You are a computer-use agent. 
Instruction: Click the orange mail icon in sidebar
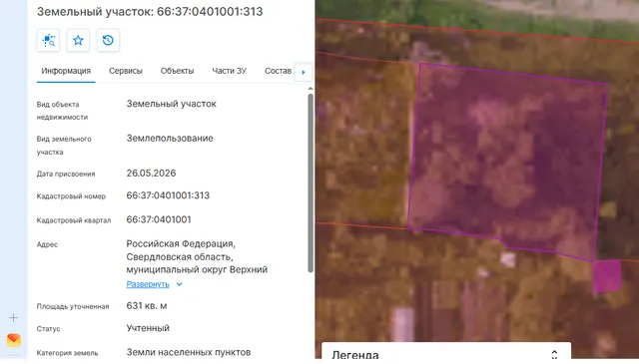click(13, 340)
